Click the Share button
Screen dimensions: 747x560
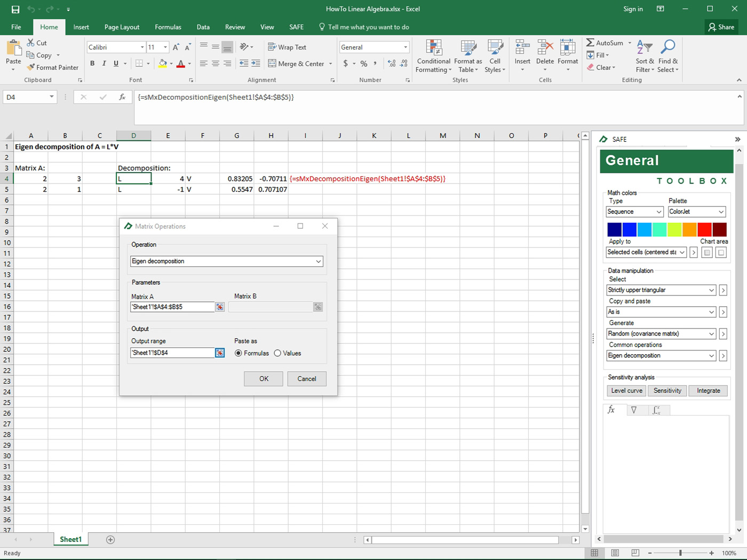[x=721, y=27]
